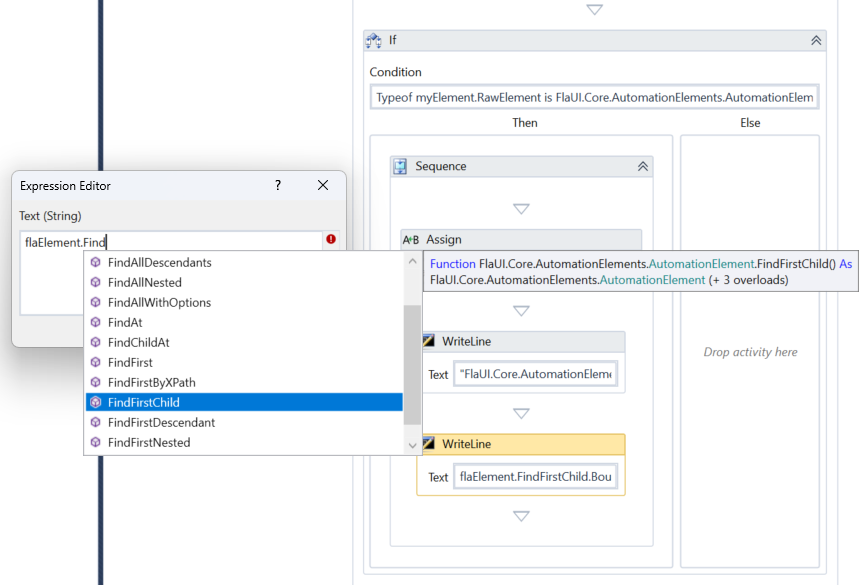Collapse the If activity
Screen dimensions: 867x585
pos(816,40)
